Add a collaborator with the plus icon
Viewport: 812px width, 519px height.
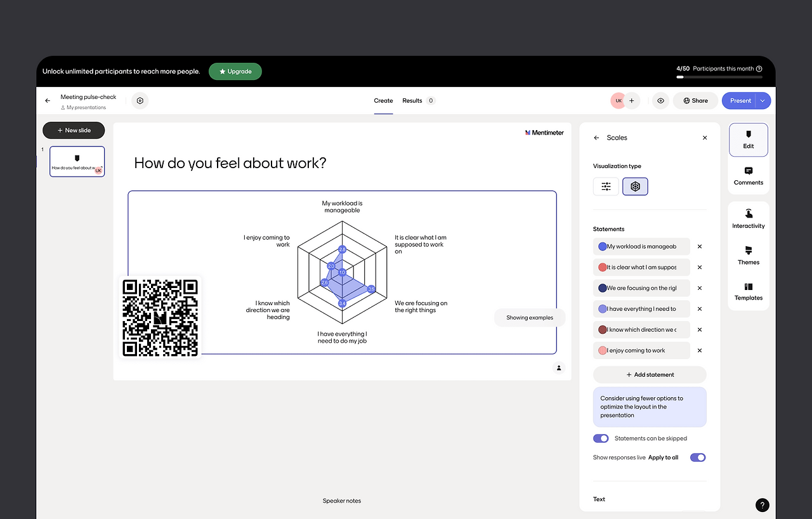[631, 101]
